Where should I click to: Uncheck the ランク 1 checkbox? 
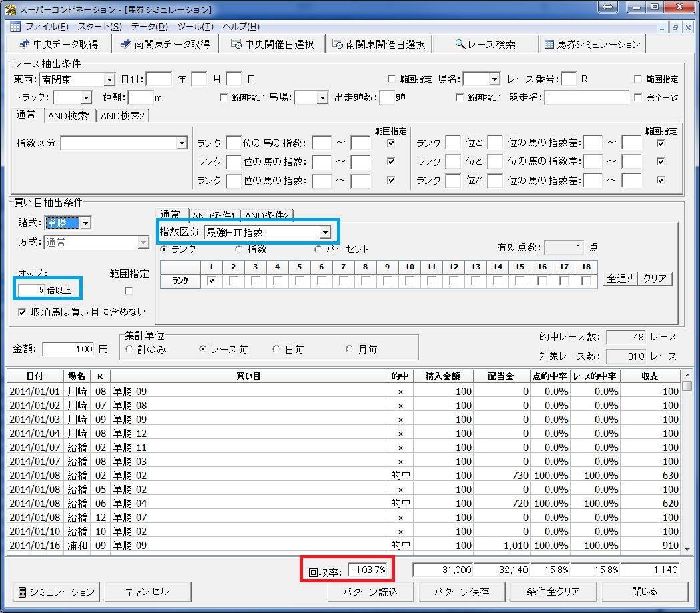[x=212, y=281]
